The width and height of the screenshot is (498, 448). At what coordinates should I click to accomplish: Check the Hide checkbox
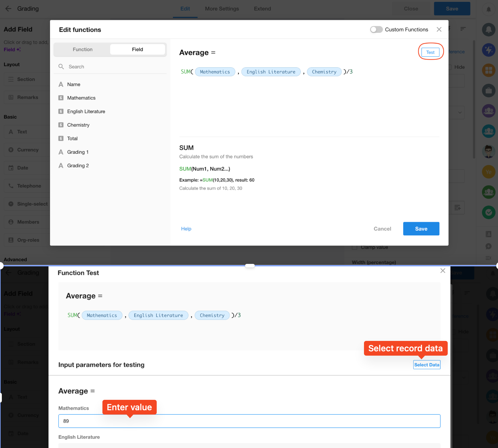(450, 67)
